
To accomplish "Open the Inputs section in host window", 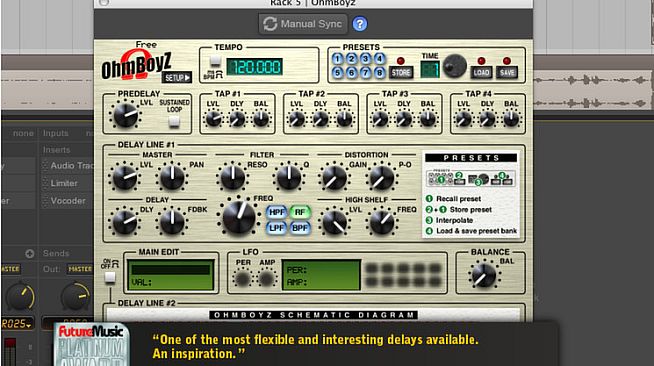I will click(x=55, y=133).
